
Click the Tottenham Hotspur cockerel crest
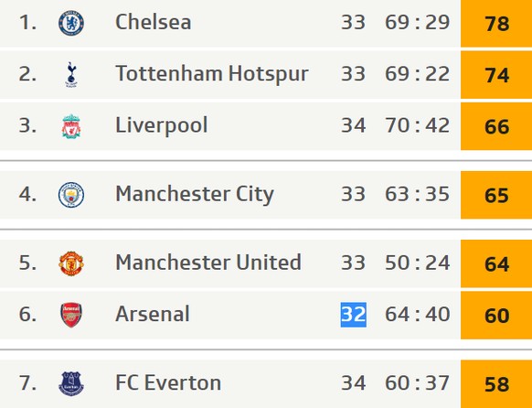coord(71,74)
